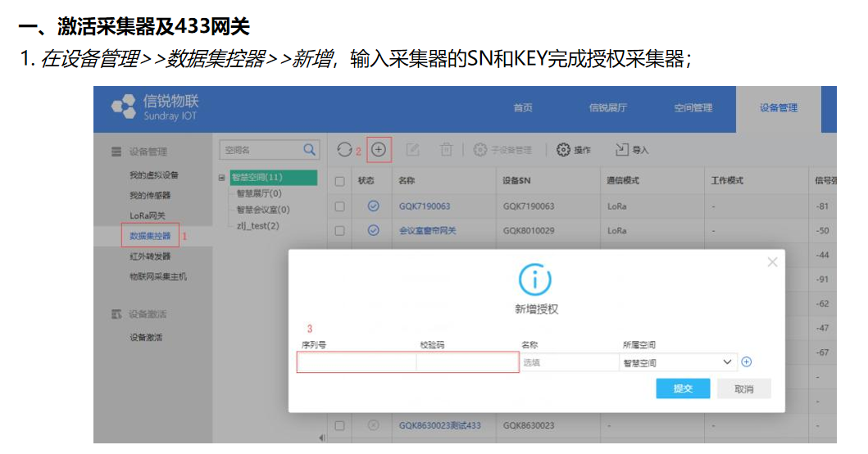Open the 首页 tab
The height and width of the screenshot is (454, 868).
(523, 108)
